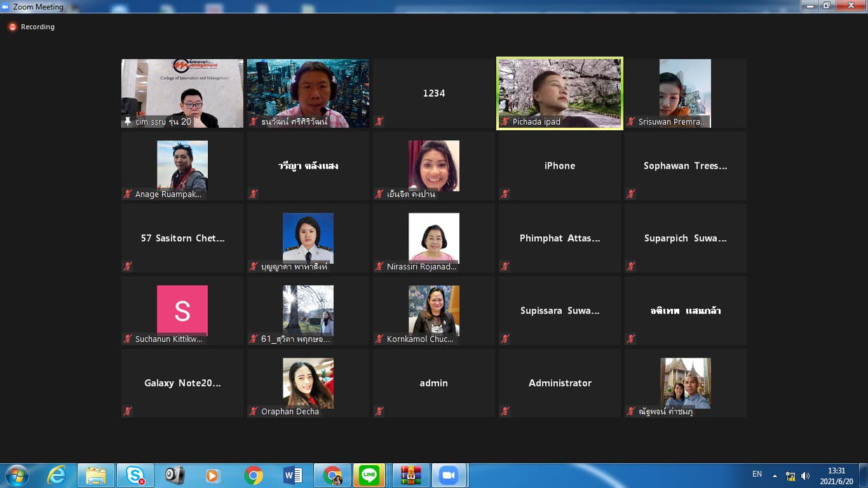The image size is (868, 488).
Task: Click the Zoom icon in the taskbar
Action: pos(449,475)
